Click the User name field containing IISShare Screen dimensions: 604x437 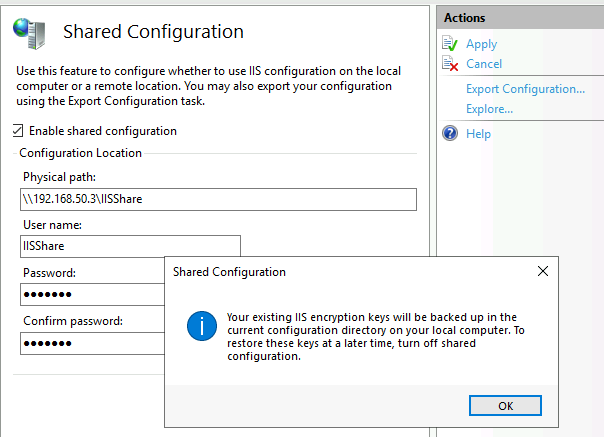pyautogui.click(x=130, y=246)
